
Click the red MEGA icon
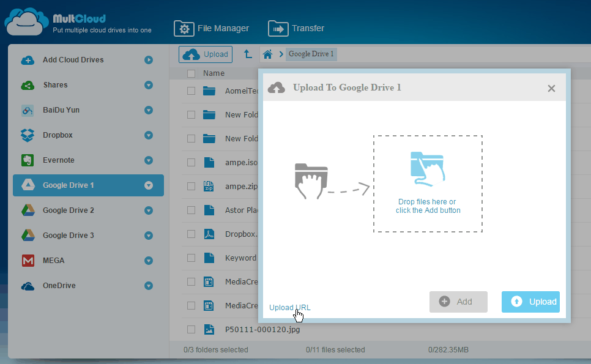coord(28,261)
